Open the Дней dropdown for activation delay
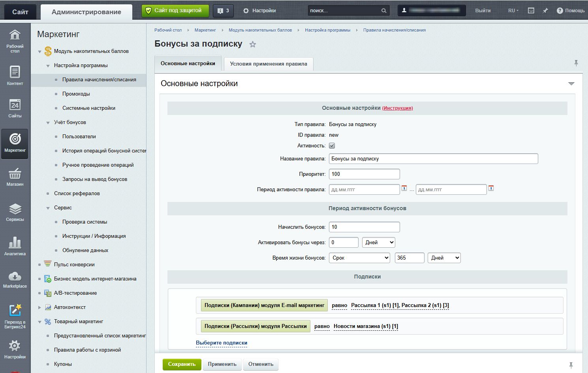588x373 pixels. (379, 242)
